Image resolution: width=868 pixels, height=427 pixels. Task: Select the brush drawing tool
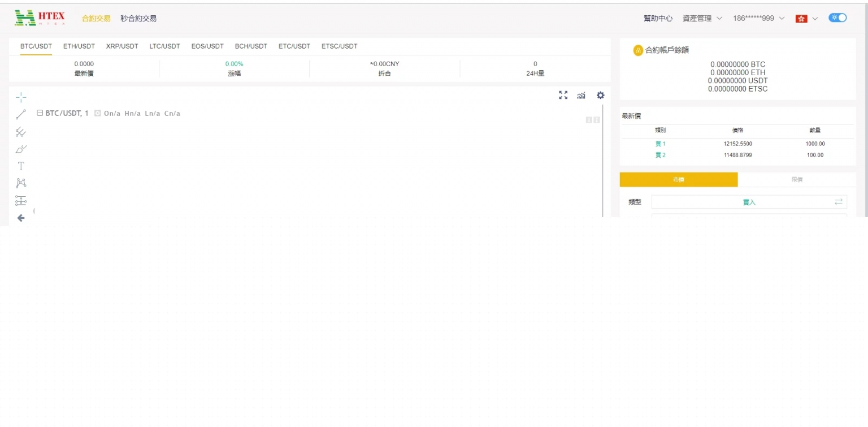pyautogui.click(x=21, y=149)
